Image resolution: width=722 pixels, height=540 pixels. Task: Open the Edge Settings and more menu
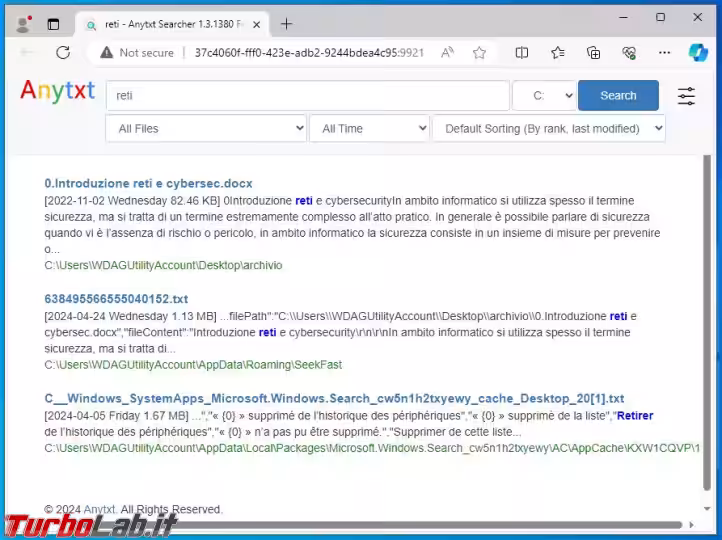click(x=664, y=53)
